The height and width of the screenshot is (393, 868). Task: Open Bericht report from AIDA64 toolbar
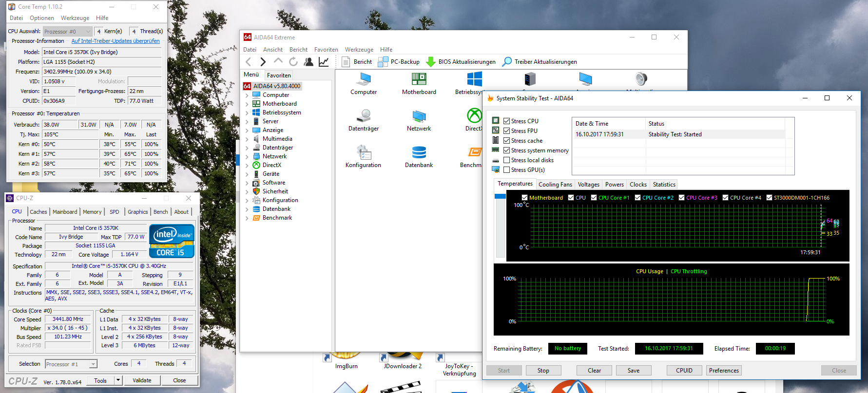(x=357, y=62)
